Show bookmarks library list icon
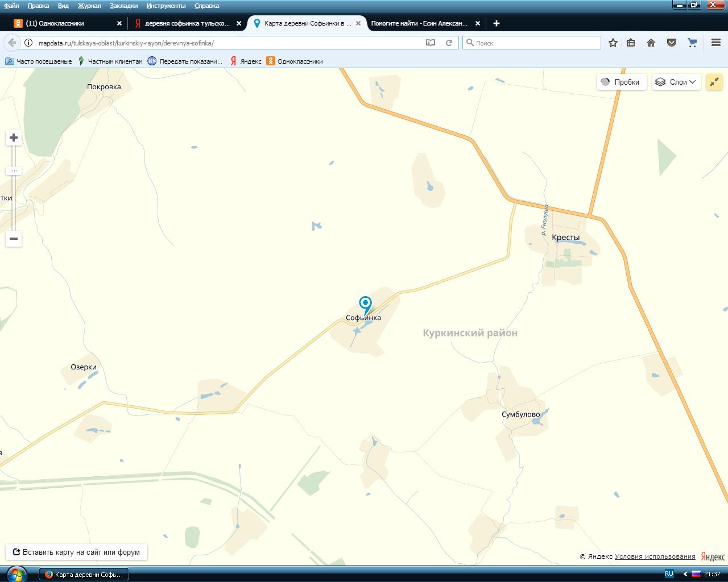Image resolution: width=728 pixels, height=582 pixels. tap(631, 43)
